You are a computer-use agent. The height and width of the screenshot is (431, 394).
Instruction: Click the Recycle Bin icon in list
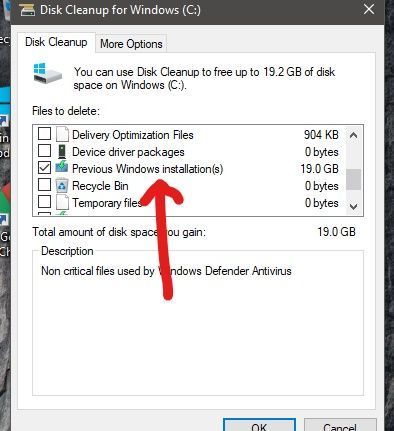tap(62, 185)
